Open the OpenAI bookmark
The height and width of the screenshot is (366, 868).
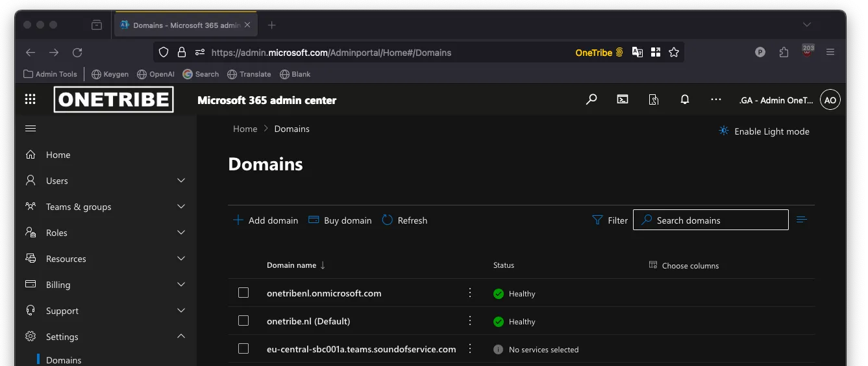point(156,74)
